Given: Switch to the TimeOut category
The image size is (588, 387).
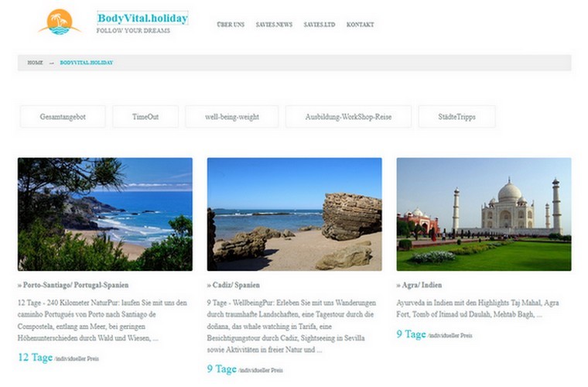Looking at the screenshot, I should (x=145, y=117).
